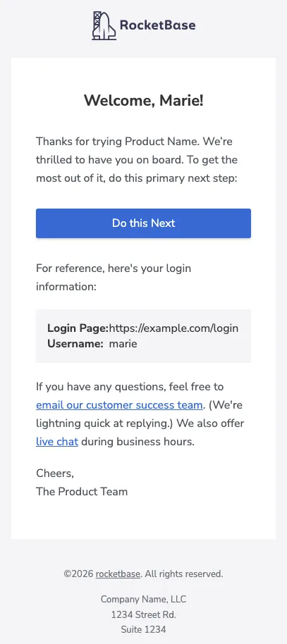Click the "1234 Street Rd." address line
Image resolution: width=287 pixels, height=644 pixels.
coord(144,614)
